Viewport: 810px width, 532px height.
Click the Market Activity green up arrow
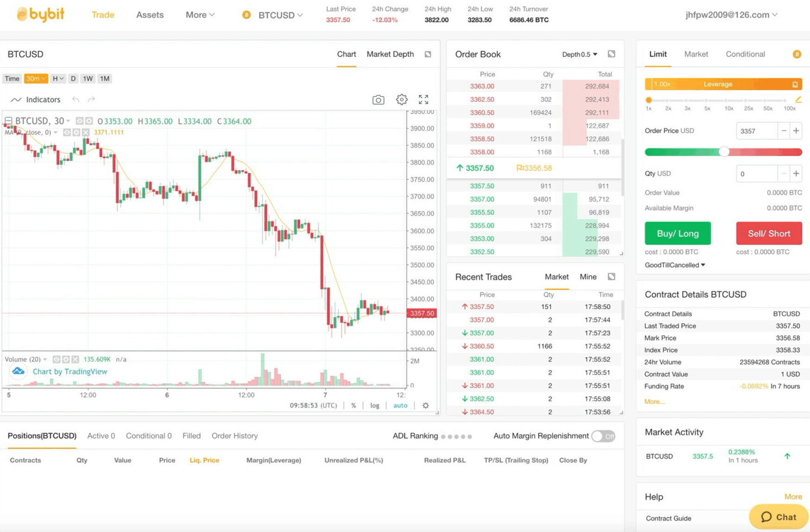coord(787,456)
